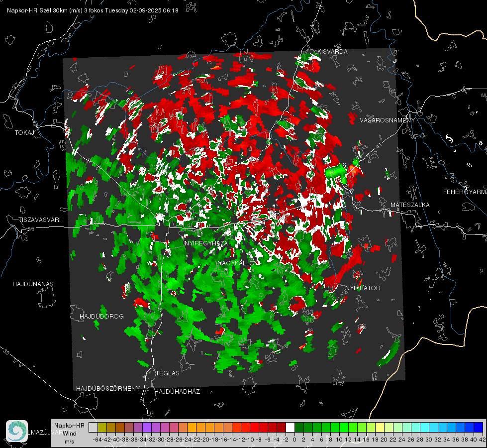Click the white swatch in the wind legend

pyautogui.click(x=290, y=427)
